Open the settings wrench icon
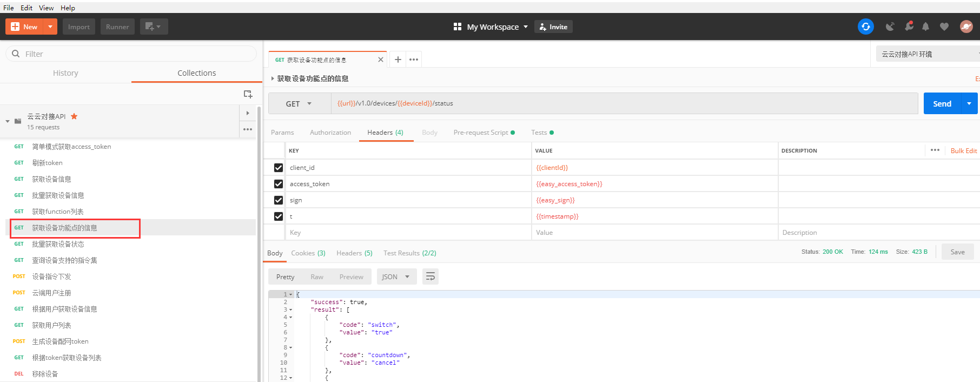 pyautogui.click(x=909, y=27)
